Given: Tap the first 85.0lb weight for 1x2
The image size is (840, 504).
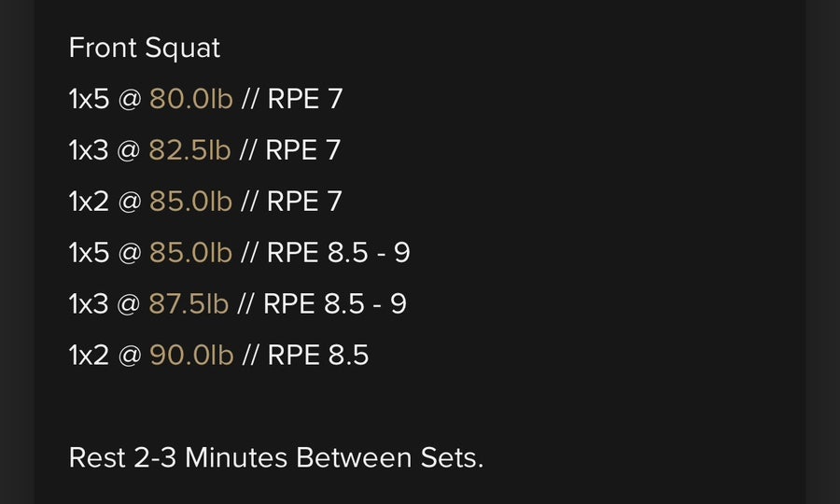Looking at the screenshot, I should pyautogui.click(x=190, y=202).
